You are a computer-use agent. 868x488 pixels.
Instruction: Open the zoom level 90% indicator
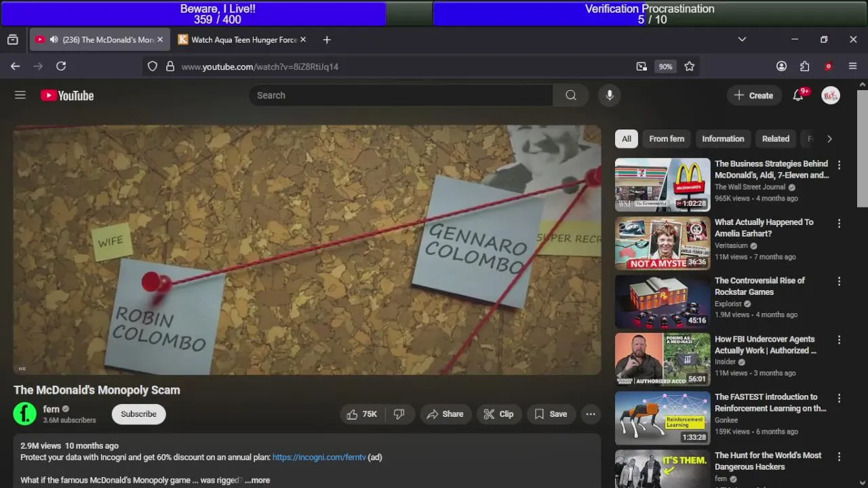point(665,66)
